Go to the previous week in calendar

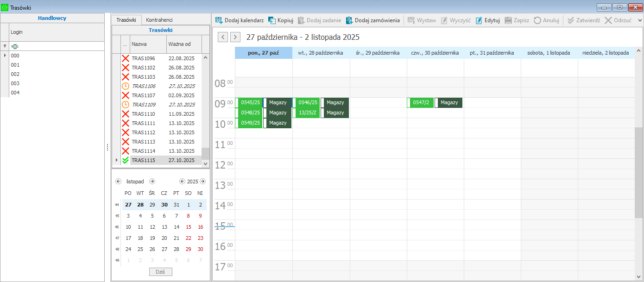tap(223, 37)
